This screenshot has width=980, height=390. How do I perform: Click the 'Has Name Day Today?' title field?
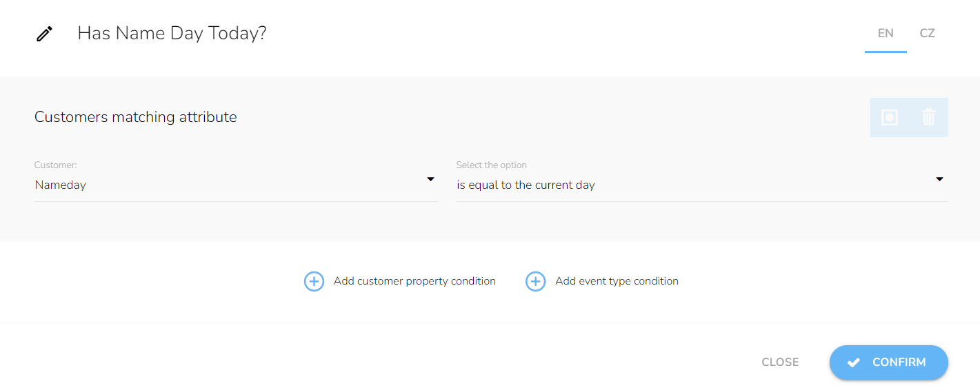tap(172, 33)
